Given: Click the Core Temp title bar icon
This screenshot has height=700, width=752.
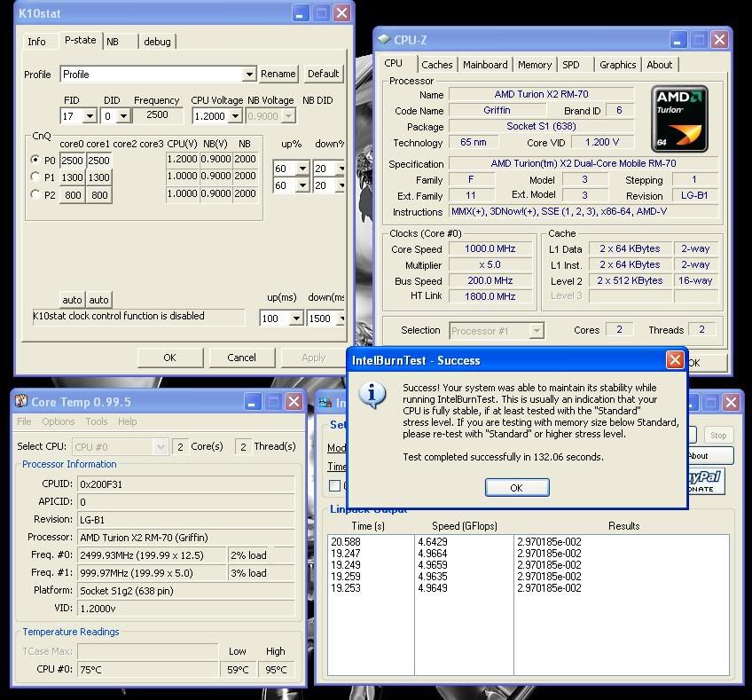Looking at the screenshot, I should pos(22,402).
